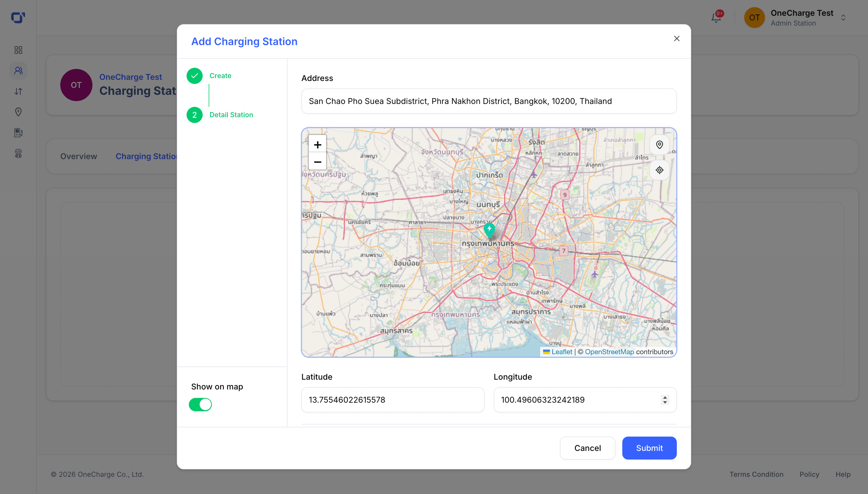Click the Suvarnabhumi airport icon on map
This screenshot has width=868, height=494.
[x=594, y=274]
